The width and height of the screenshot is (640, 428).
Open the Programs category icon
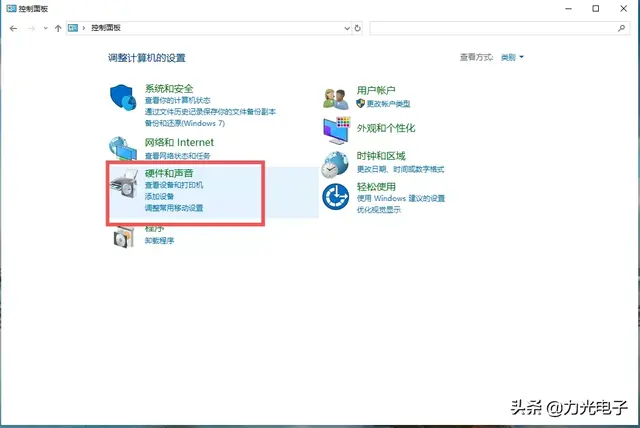tap(124, 236)
